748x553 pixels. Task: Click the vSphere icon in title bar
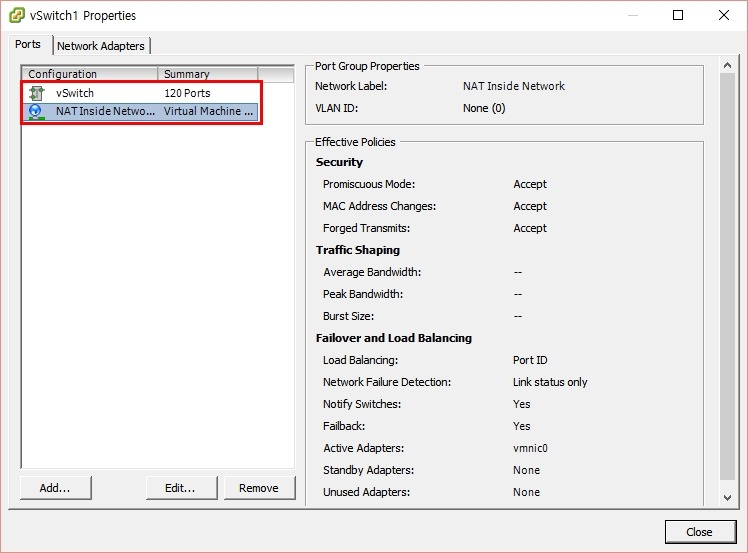17,15
